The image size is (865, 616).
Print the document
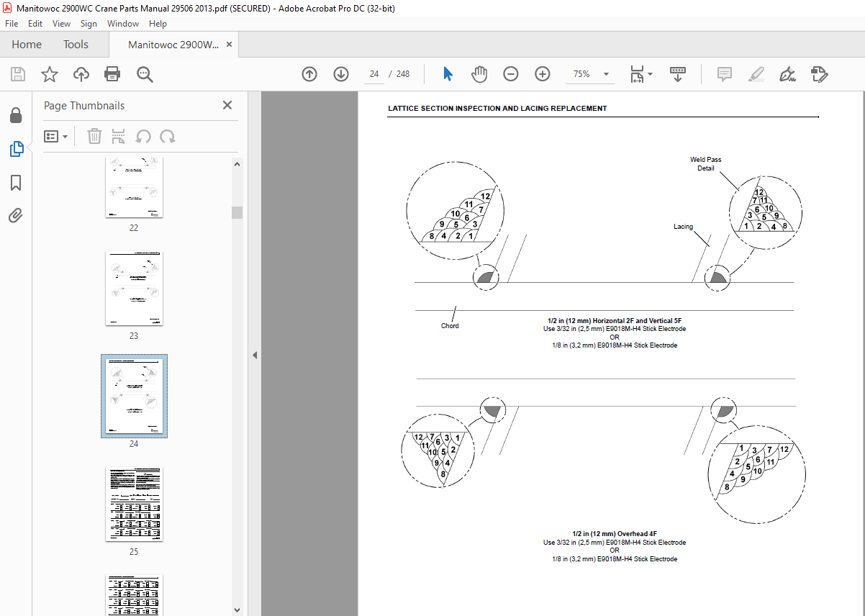pos(112,74)
